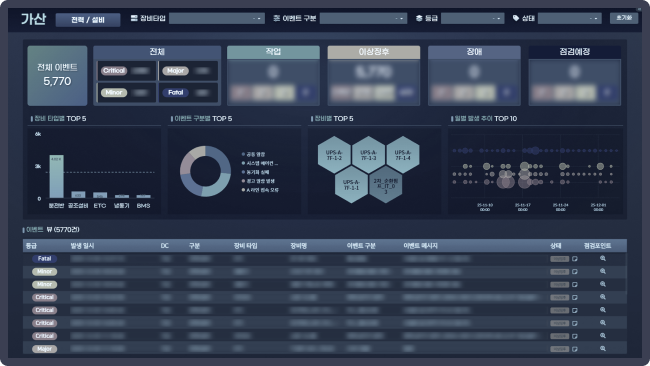Click the 상태 tag icon

pyautogui.click(x=516, y=18)
